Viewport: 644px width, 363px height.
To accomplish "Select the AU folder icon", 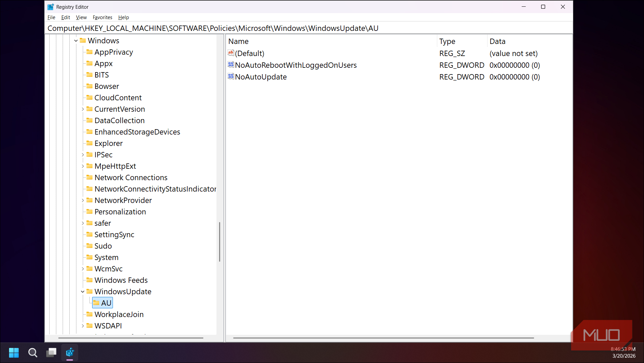I will (x=96, y=303).
